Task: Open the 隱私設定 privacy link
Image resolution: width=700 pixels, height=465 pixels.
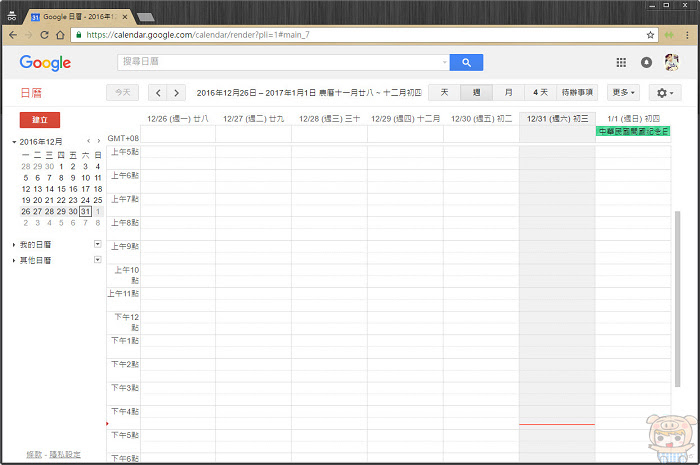Action: (65, 455)
